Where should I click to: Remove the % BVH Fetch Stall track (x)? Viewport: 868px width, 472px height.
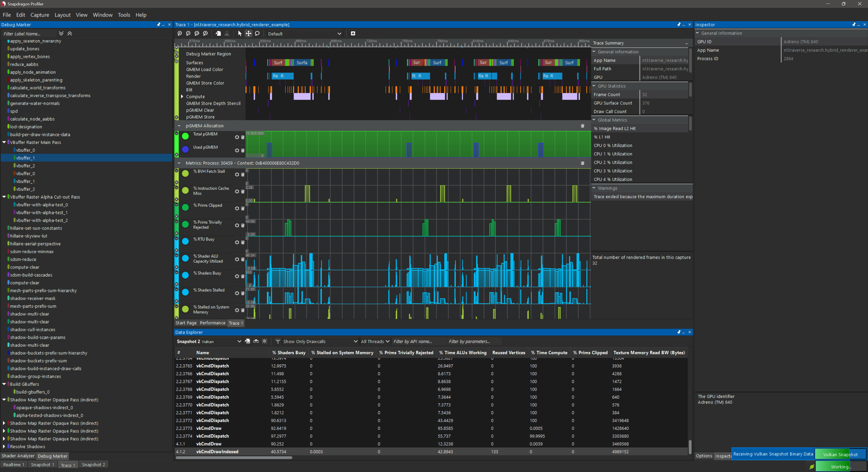pos(176,183)
